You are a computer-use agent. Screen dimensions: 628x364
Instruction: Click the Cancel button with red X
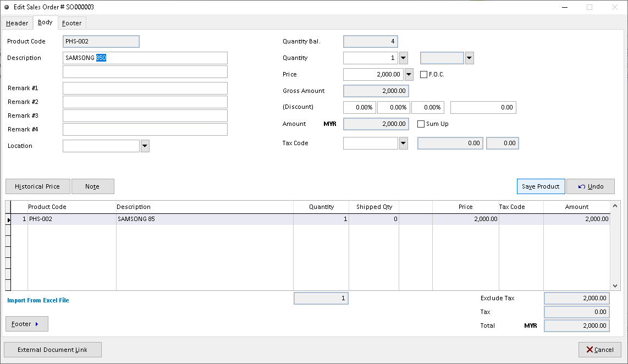[599, 350]
